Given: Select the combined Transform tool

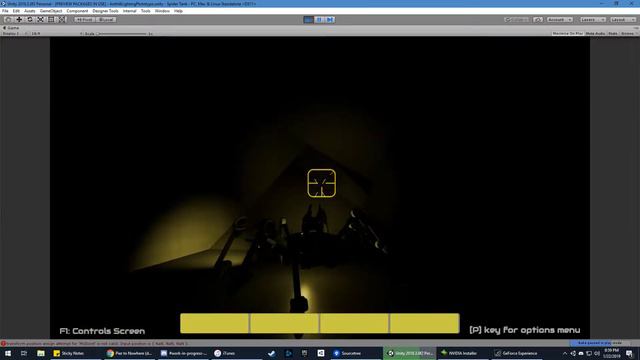Looking at the screenshot, I should coord(62,20).
